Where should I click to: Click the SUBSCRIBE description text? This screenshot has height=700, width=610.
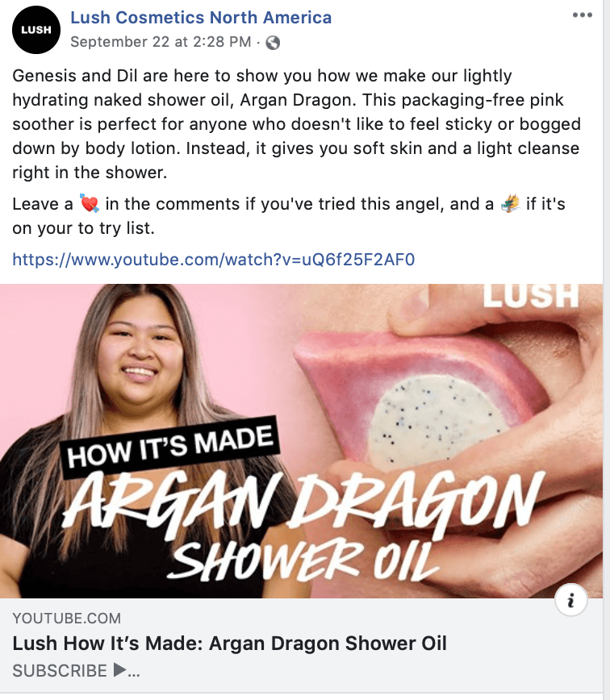(60, 670)
